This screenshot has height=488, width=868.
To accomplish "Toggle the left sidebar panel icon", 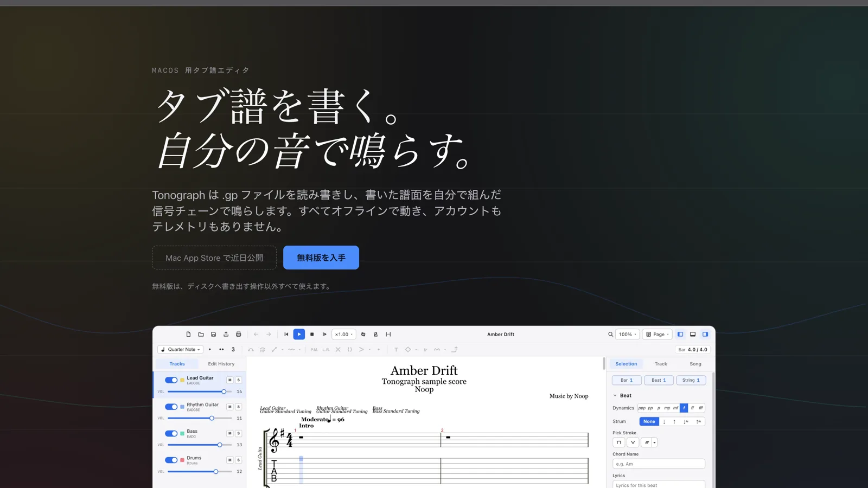I will (680, 335).
